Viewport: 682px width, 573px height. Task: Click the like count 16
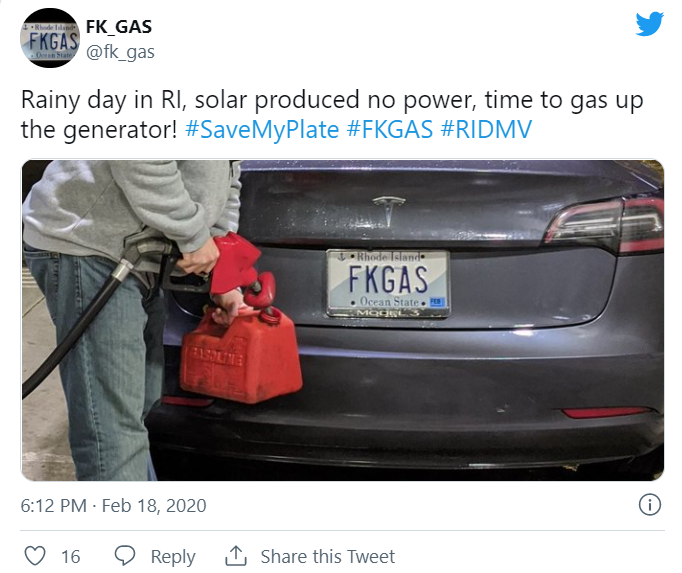click(70, 557)
